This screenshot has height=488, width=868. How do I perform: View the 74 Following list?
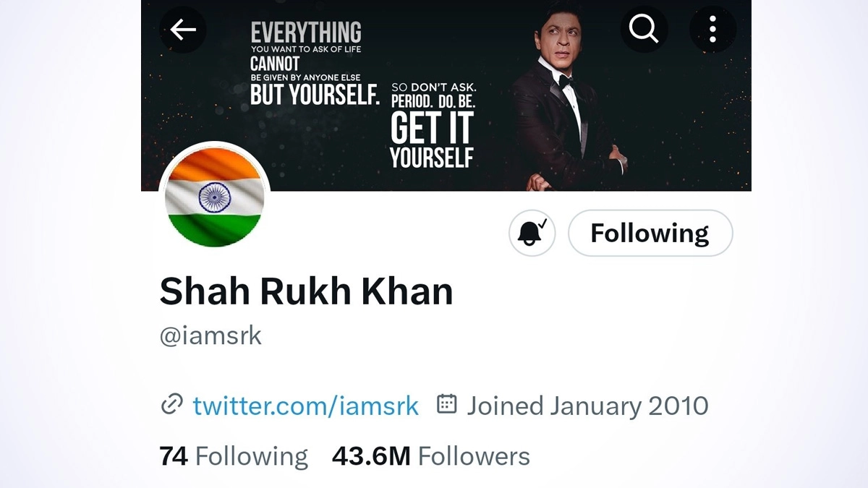click(234, 456)
